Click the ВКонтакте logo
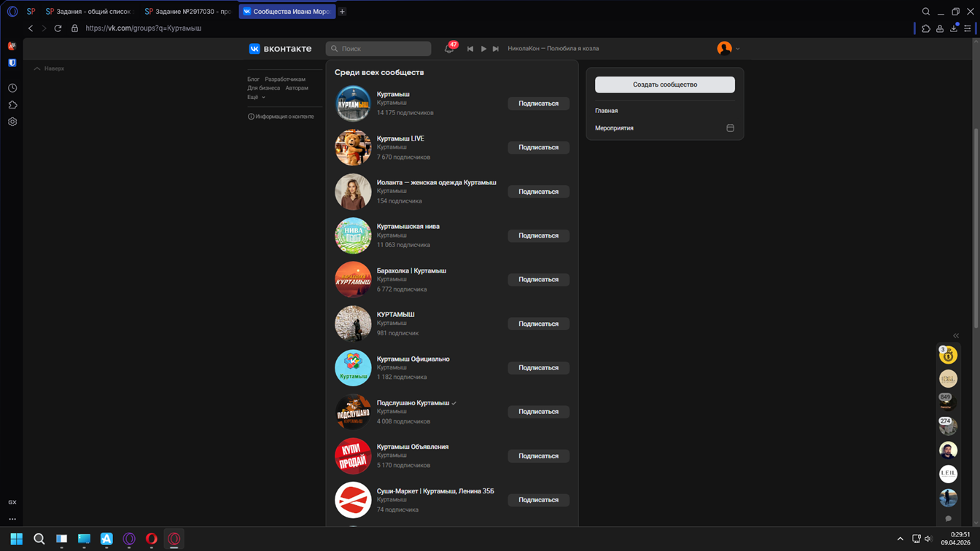 click(280, 49)
